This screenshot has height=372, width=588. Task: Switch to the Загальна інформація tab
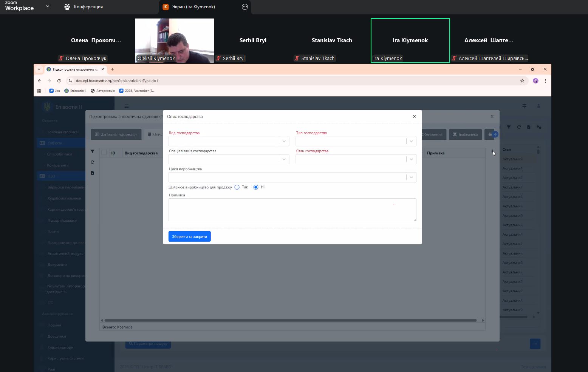click(x=116, y=134)
